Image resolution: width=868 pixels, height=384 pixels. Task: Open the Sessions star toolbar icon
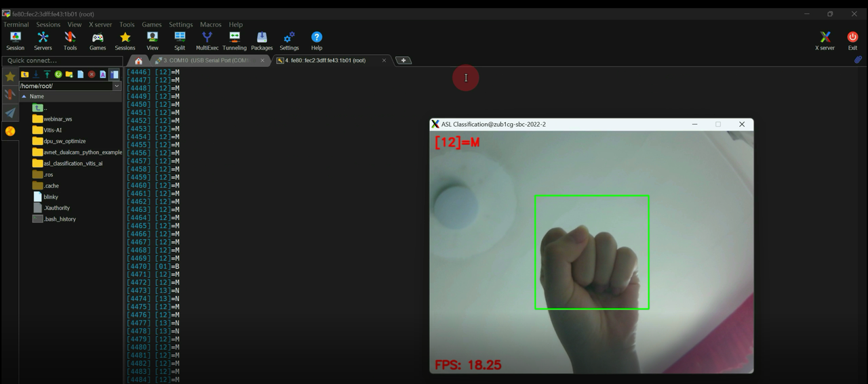pyautogui.click(x=125, y=41)
